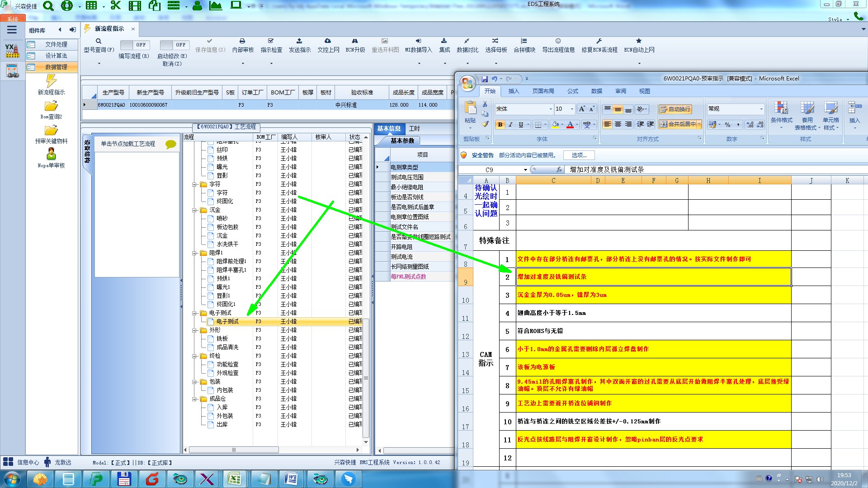This screenshot has width=868, height=488.
Task: Click the 内部审核 print icon
Action: coord(242,41)
